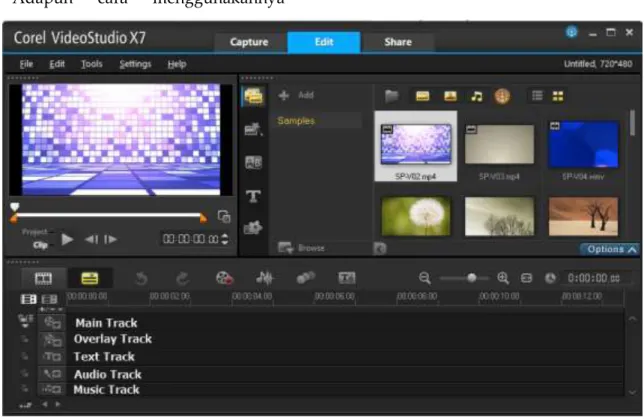Click the Overlay Track icon

(53, 340)
